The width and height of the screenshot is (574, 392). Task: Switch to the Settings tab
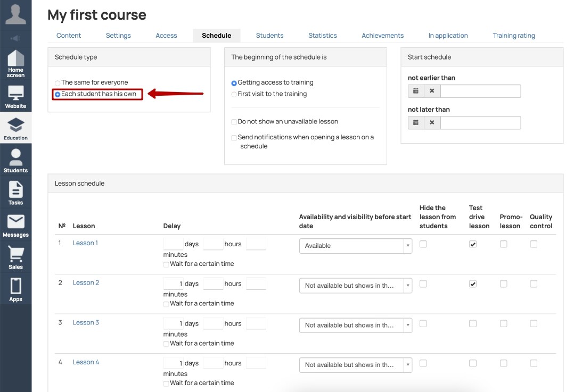pyautogui.click(x=118, y=36)
